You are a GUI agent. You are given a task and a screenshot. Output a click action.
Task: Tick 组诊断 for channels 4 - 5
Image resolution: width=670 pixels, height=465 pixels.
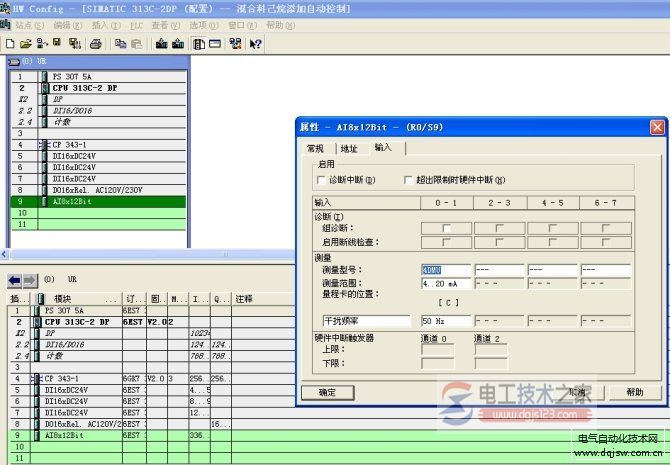(x=552, y=229)
